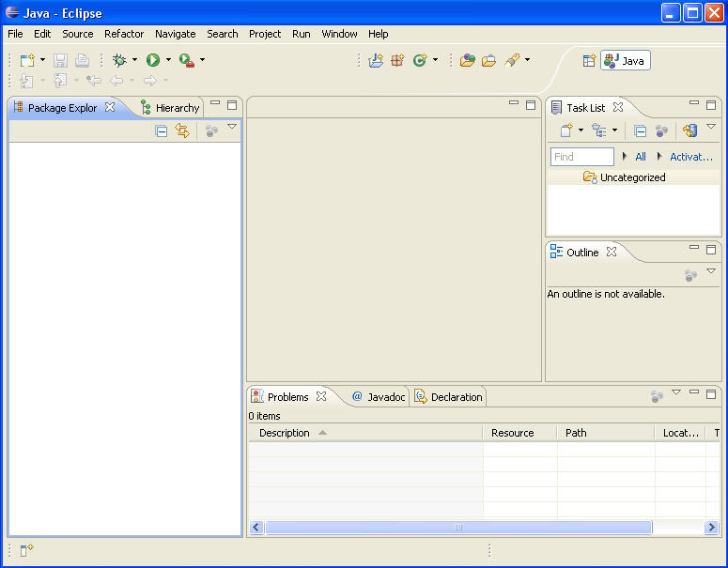Open the Package Explorer view menu triangle

point(232,126)
